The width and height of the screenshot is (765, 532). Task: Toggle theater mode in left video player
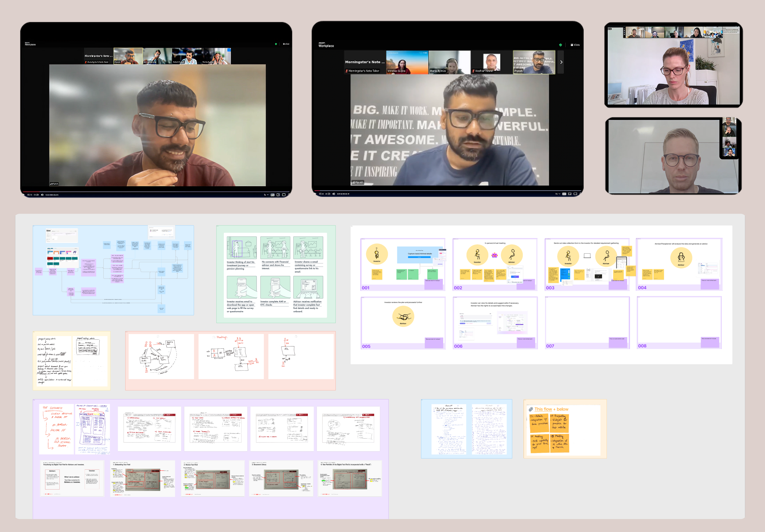283,195
